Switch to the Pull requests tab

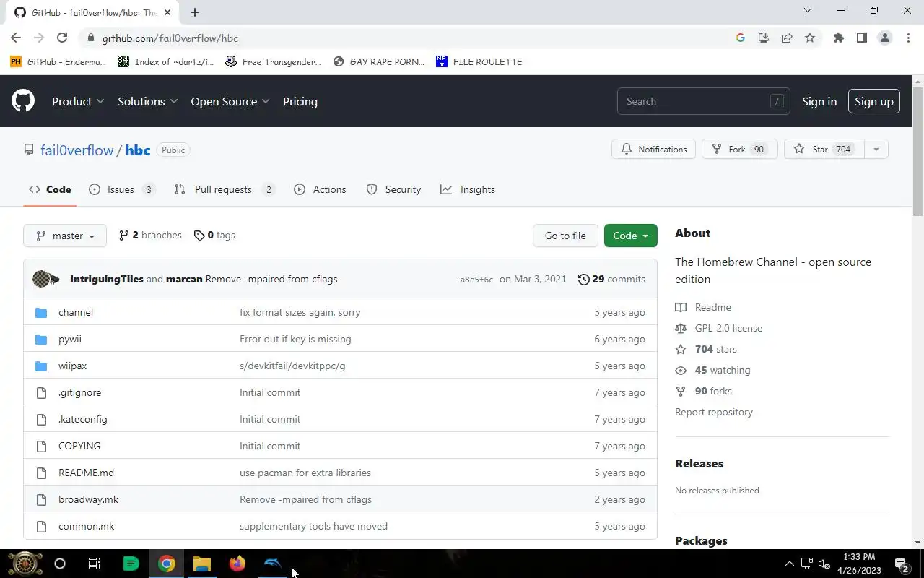224,189
